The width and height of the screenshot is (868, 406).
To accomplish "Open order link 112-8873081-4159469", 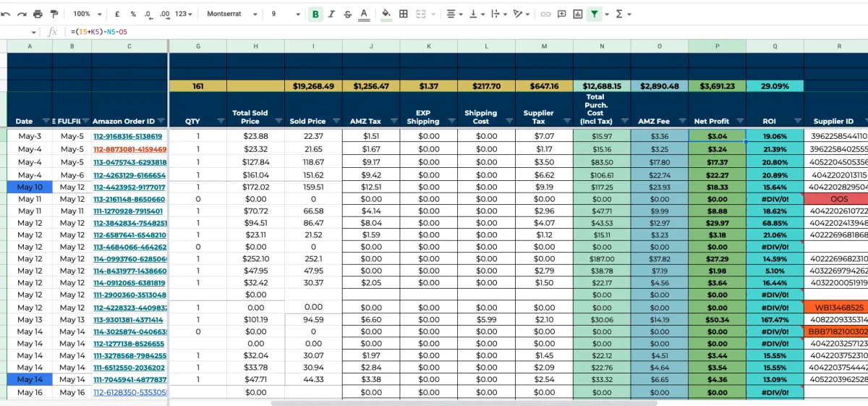I will tap(130, 149).
